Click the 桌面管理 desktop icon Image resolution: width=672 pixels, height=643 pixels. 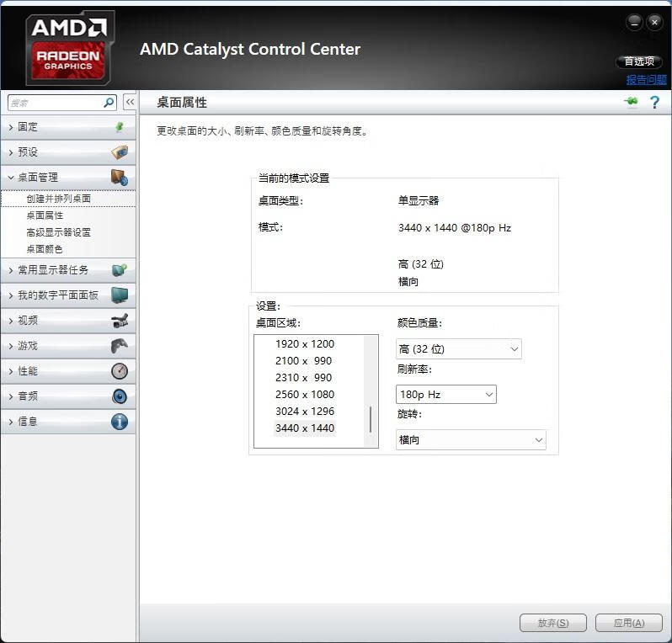(119, 178)
